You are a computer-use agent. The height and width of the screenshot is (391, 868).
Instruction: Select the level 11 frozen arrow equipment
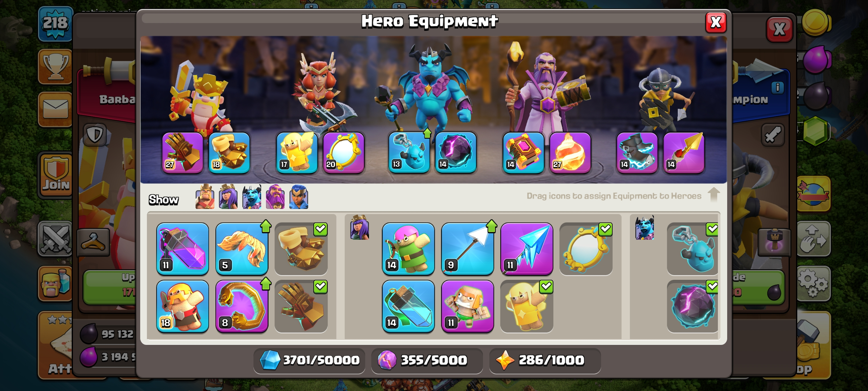(x=527, y=249)
